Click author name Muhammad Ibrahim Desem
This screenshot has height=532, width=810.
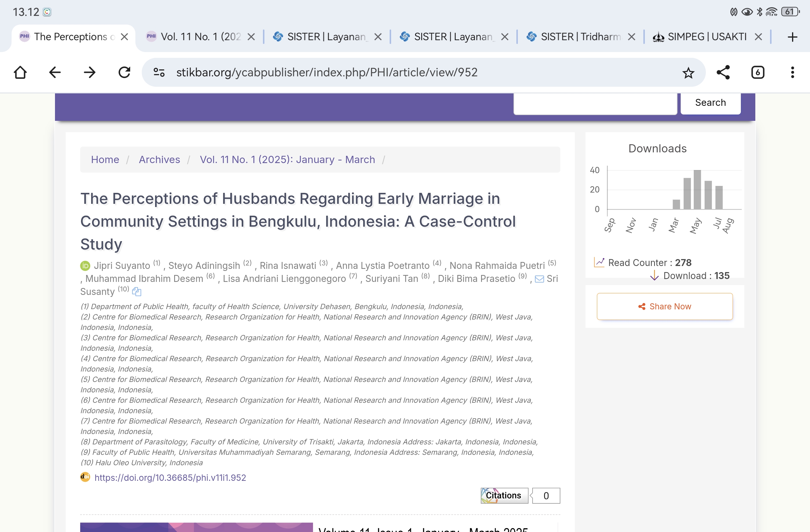coord(144,279)
